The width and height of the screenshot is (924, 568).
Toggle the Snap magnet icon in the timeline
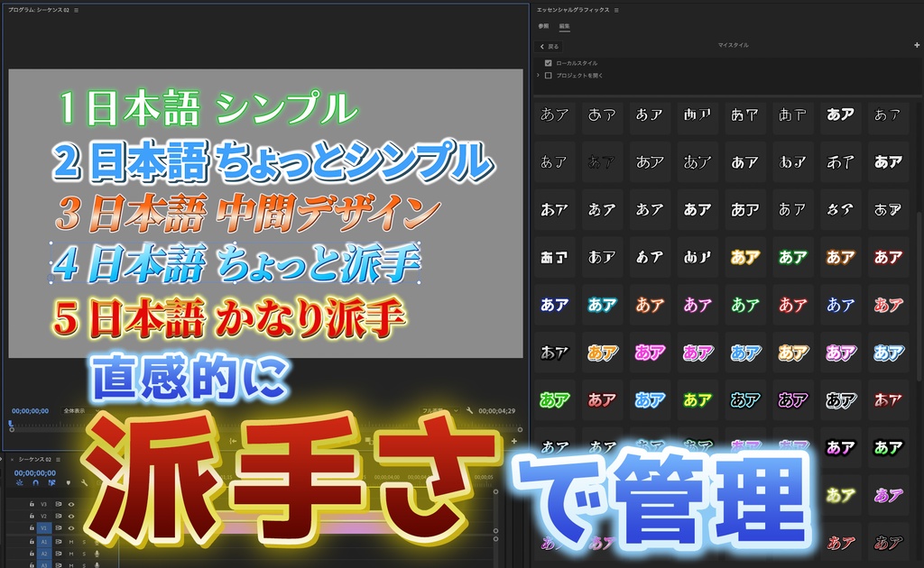[x=34, y=482]
